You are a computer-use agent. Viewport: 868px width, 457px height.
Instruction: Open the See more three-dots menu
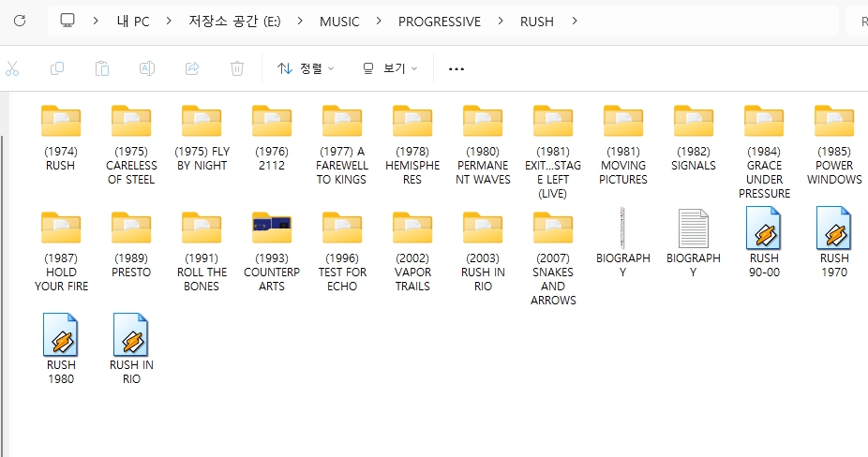456,68
